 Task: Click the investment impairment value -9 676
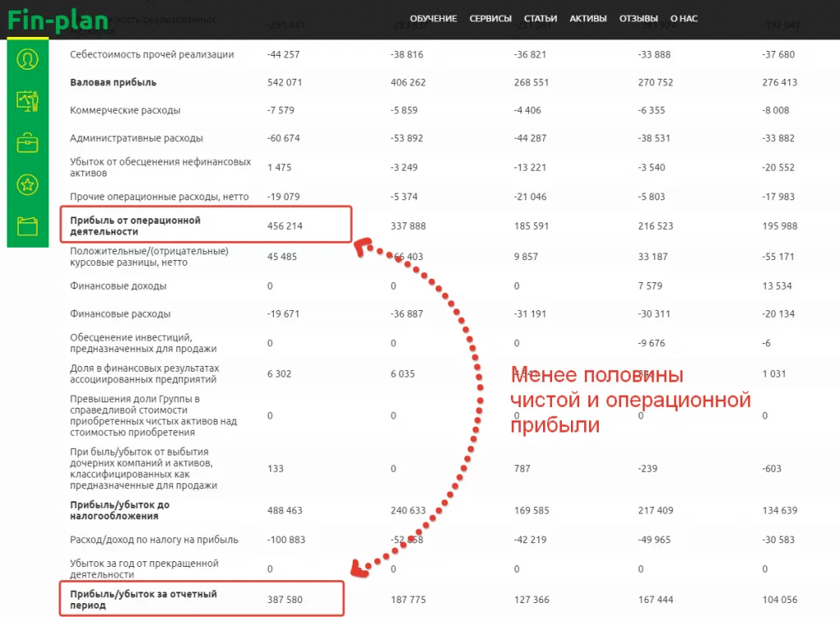click(x=651, y=343)
